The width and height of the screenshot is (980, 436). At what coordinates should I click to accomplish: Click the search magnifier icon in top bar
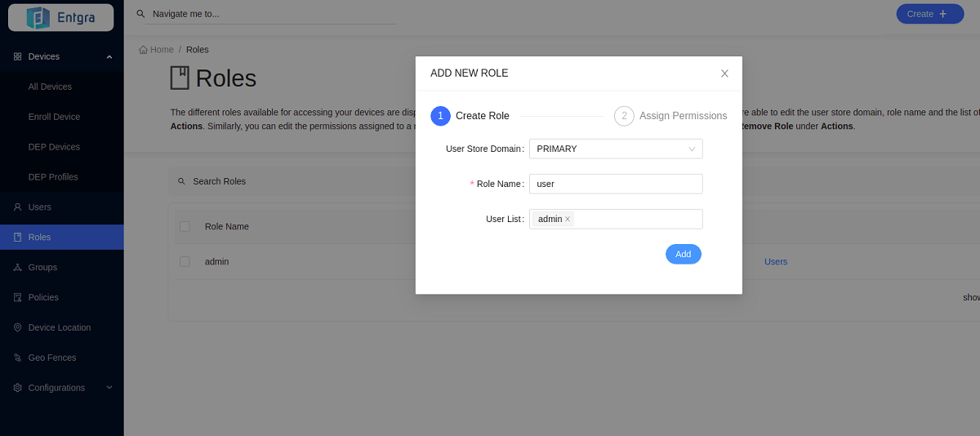tap(140, 14)
